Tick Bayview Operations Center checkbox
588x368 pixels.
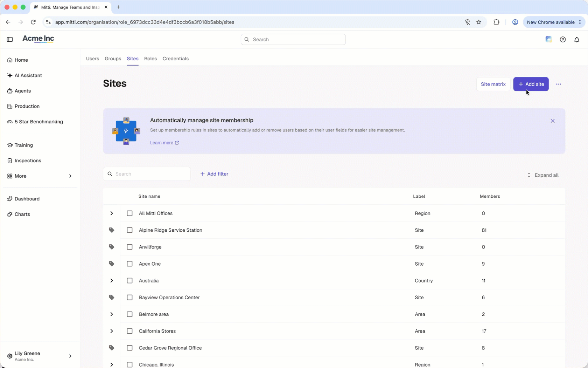point(130,298)
